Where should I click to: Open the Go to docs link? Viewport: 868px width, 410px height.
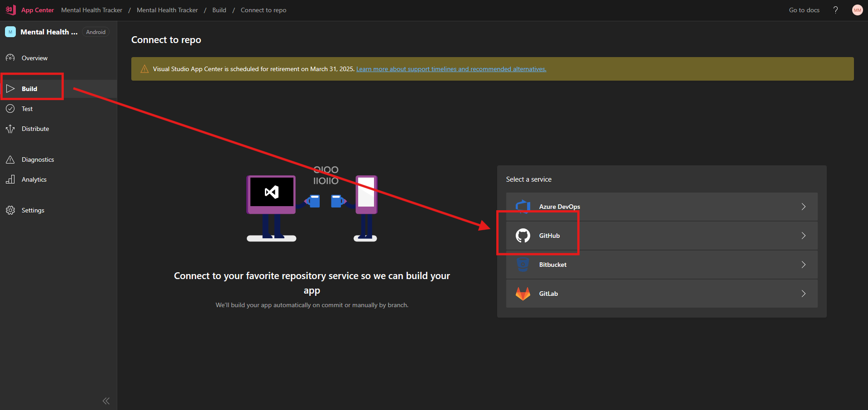click(x=804, y=10)
